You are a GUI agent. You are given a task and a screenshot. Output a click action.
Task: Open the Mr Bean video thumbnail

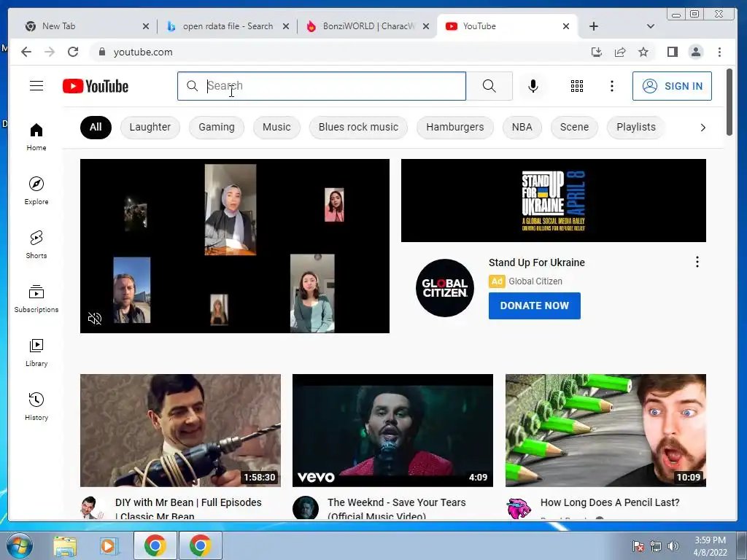click(180, 430)
